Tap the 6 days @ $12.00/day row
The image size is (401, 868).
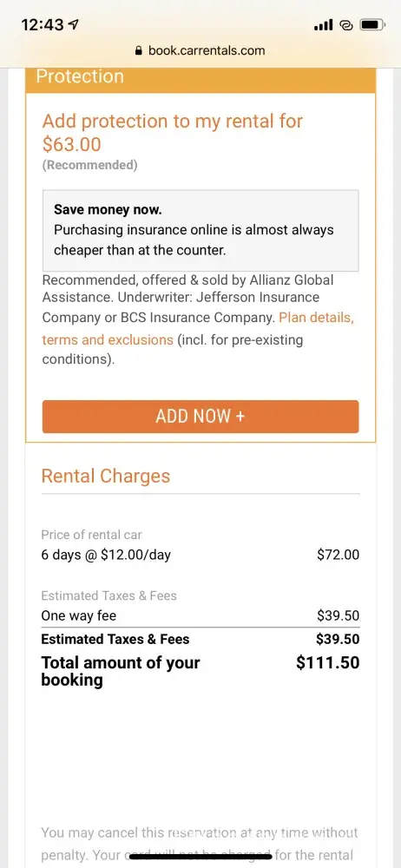coord(200,555)
